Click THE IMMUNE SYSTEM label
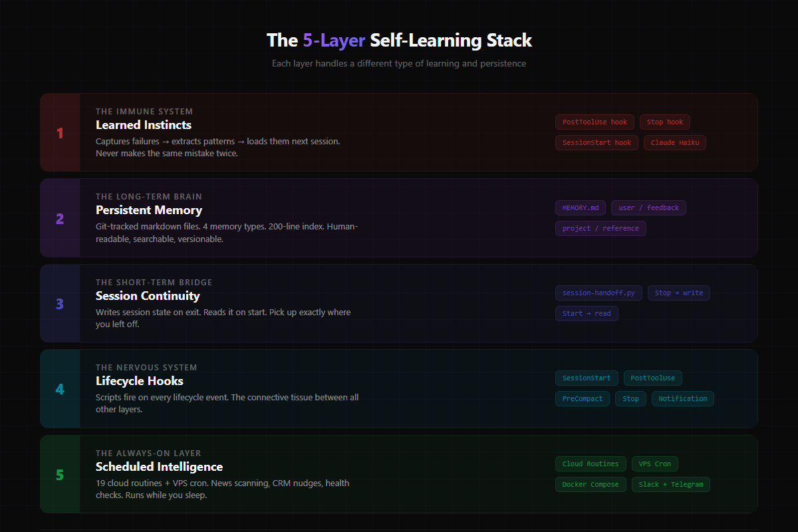The image size is (798, 532). point(144,112)
